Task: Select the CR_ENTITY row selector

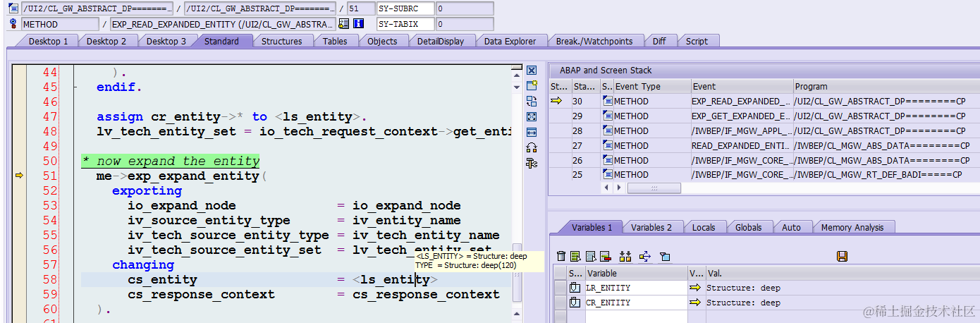Action: point(561,303)
